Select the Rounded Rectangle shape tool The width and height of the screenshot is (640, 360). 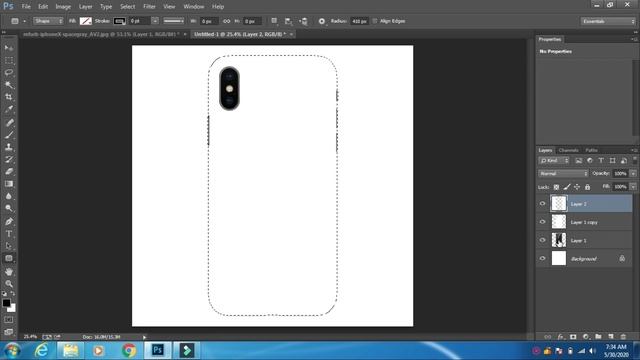click(9, 258)
